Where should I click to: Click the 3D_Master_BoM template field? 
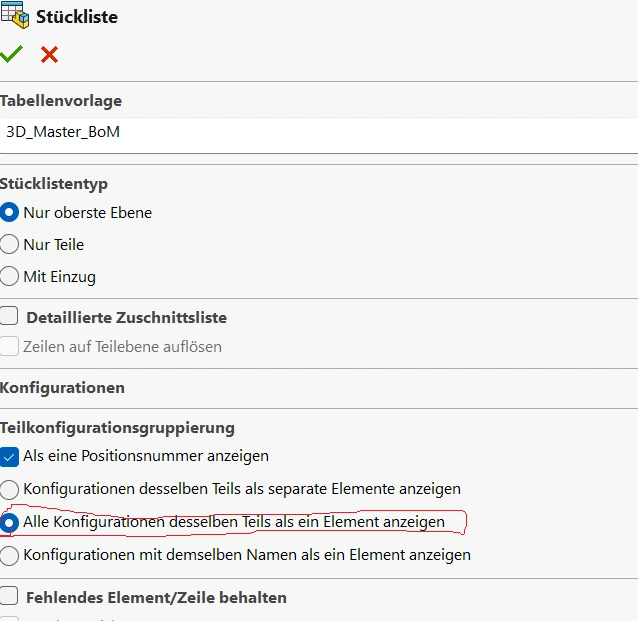pyautogui.click(x=318, y=131)
